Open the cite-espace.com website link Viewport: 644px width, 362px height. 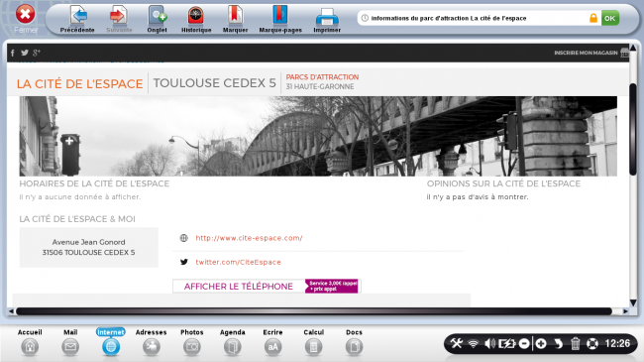pyautogui.click(x=249, y=238)
